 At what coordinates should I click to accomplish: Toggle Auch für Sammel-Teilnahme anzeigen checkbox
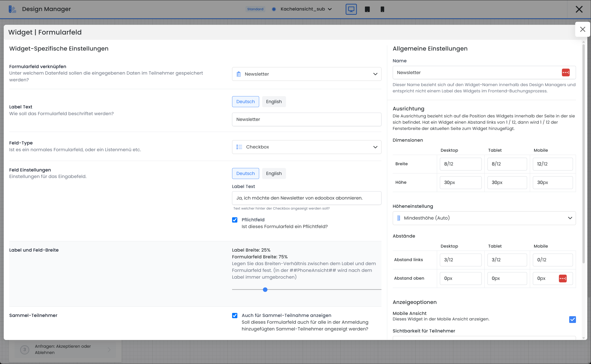coord(235,315)
